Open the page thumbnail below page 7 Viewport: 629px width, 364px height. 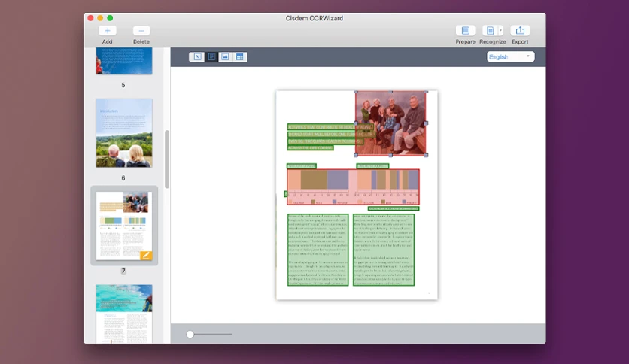click(124, 314)
